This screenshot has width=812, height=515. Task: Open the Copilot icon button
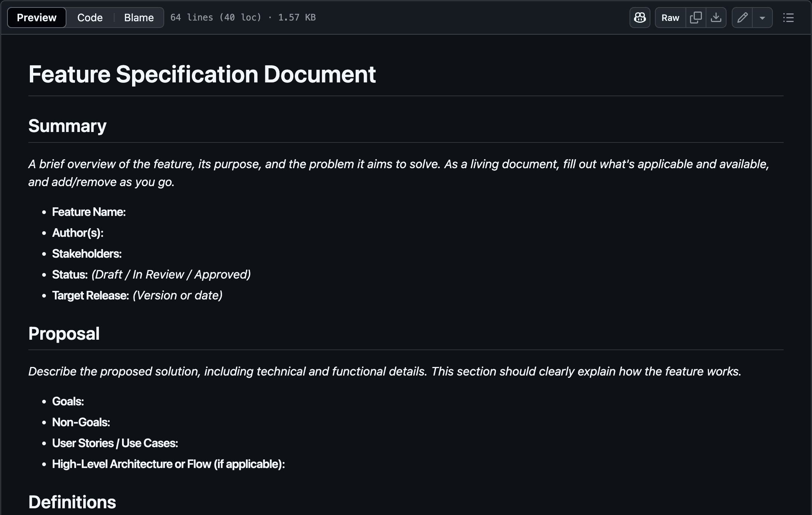click(x=640, y=18)
